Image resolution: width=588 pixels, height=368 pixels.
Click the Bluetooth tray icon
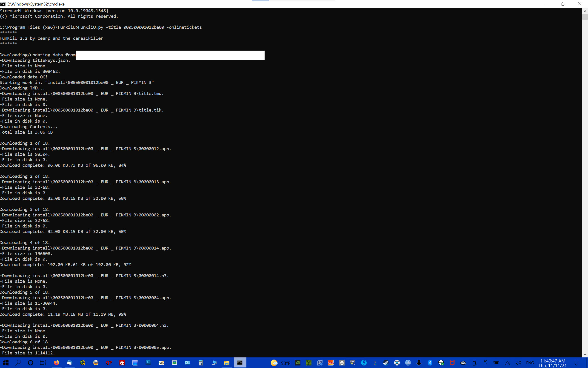click(x=430, y=363)
